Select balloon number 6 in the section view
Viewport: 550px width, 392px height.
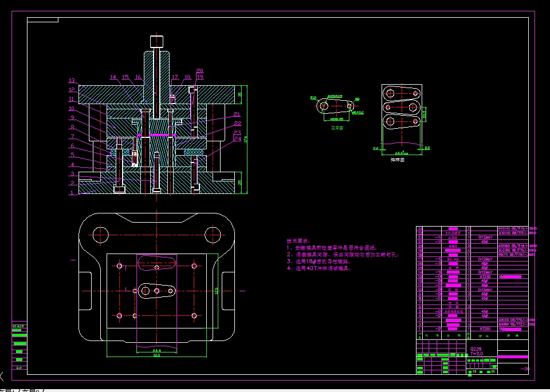[72, 146]
